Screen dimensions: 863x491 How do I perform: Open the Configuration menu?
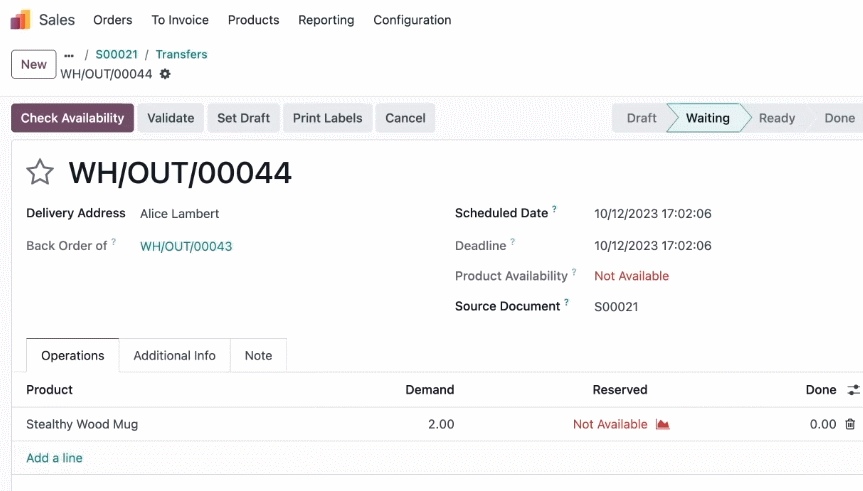point(412,20)
